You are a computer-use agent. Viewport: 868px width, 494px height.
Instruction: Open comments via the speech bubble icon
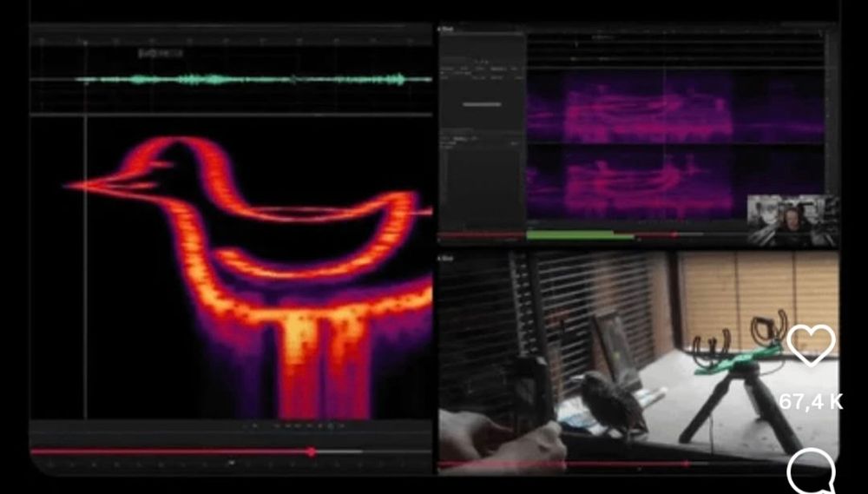(x=811, y=471)
